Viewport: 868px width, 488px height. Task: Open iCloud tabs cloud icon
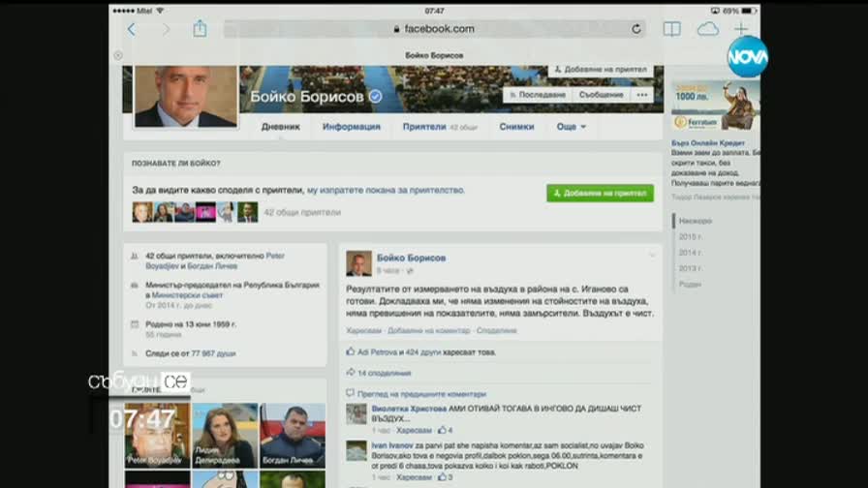pos(707,29)
